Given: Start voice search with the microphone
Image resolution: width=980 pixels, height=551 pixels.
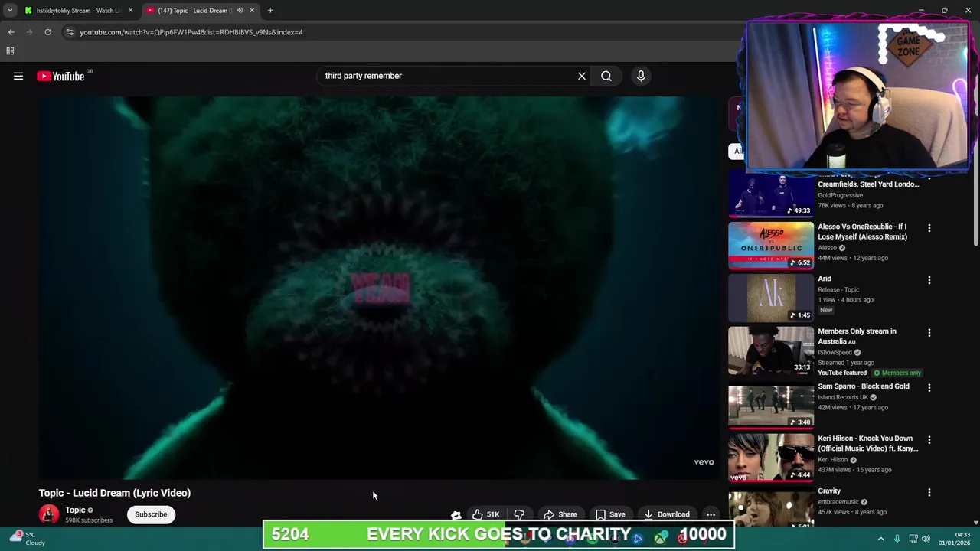Looking at the screenshot, I should pos(641,76).
